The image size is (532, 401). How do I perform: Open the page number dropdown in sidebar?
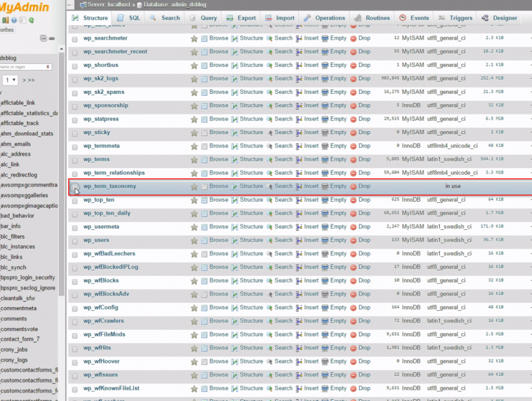click(x=10, y=80)
